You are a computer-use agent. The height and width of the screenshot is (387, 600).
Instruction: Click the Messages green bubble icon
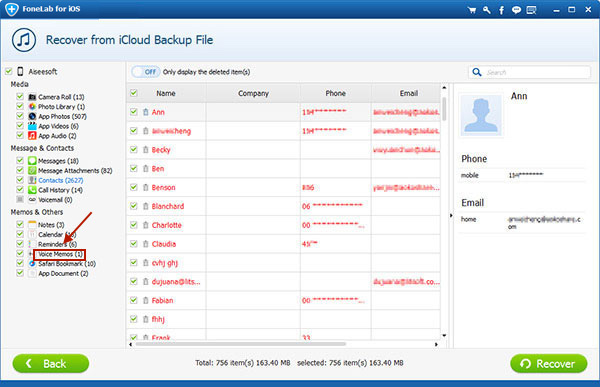click(x=32, y=161)
